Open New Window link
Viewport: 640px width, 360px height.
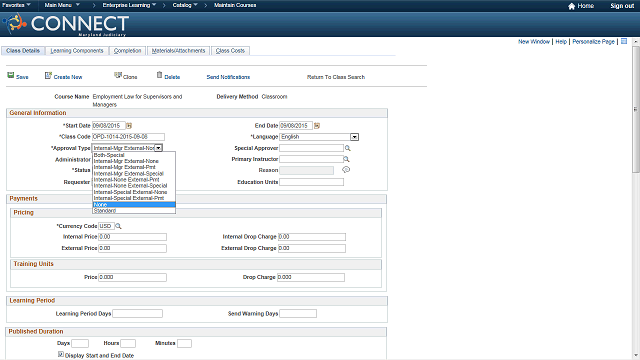click(534, 42)
